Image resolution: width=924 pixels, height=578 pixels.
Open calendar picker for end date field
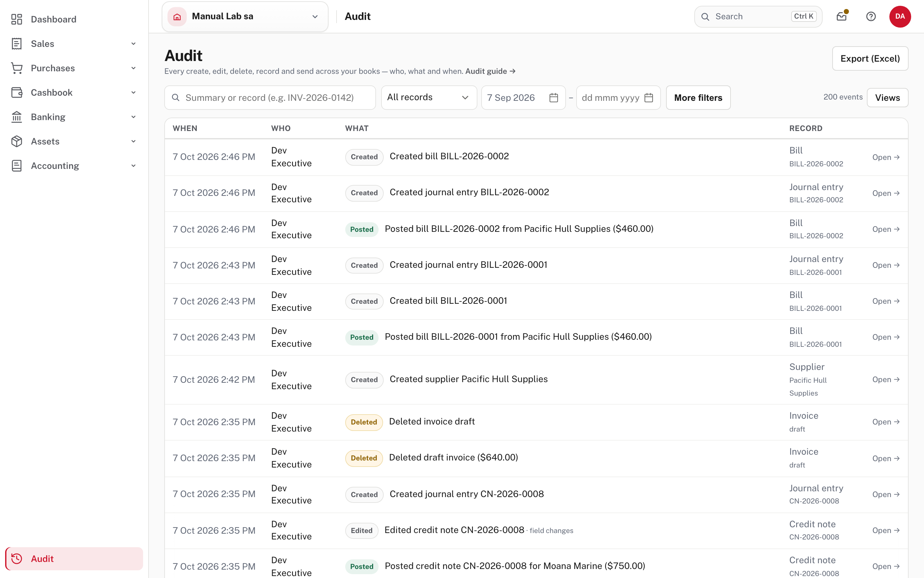click(x=648, y=98)
